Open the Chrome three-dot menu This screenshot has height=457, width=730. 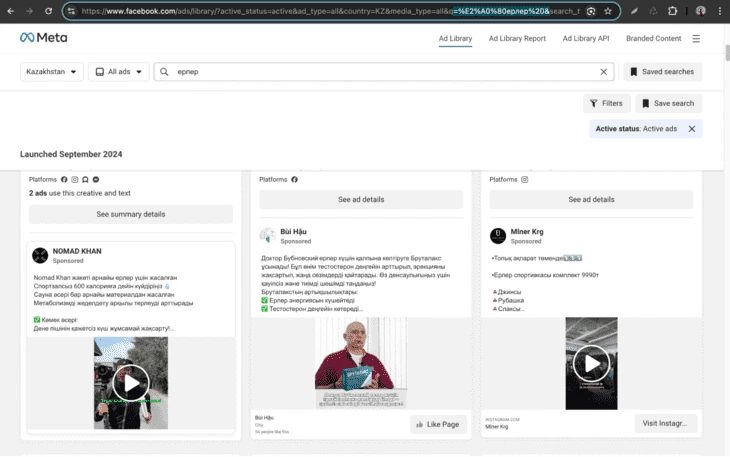(720, 11)
